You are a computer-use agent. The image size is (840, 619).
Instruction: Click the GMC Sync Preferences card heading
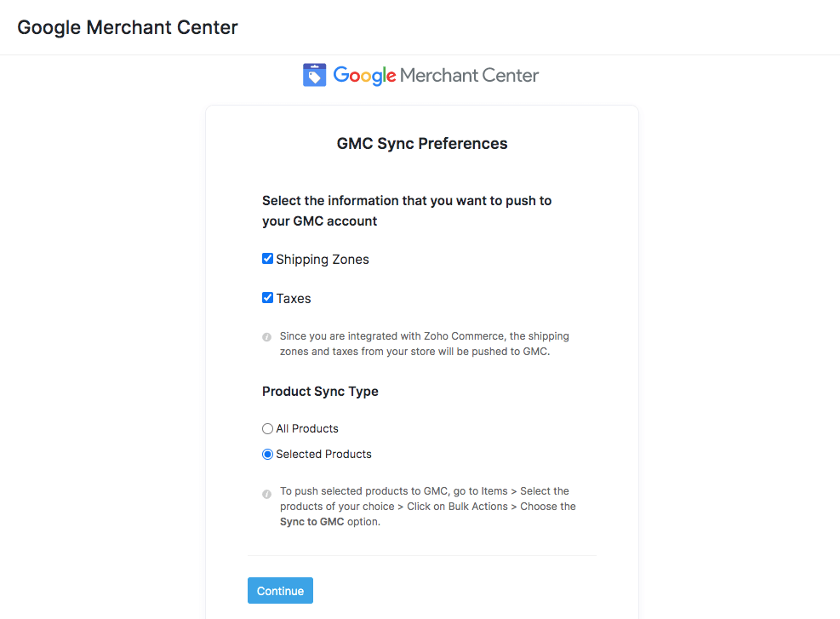coord(421,143)
